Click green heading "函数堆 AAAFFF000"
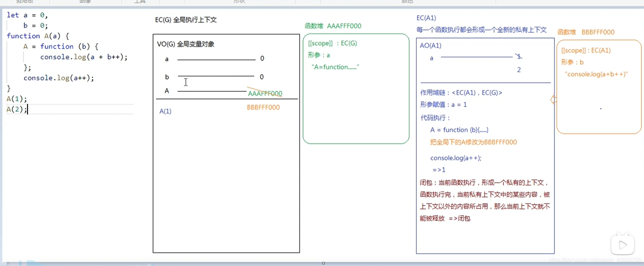The image size is (644, 266). click(333, 26)
